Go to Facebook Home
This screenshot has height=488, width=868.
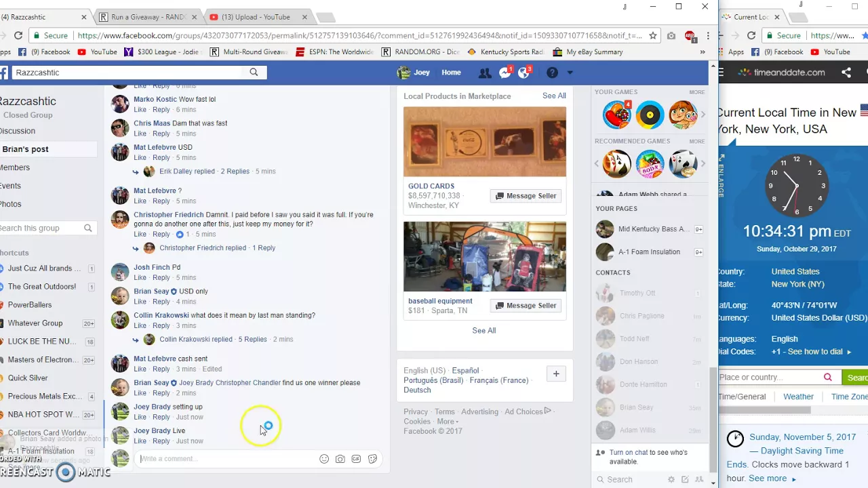point(451,73)
